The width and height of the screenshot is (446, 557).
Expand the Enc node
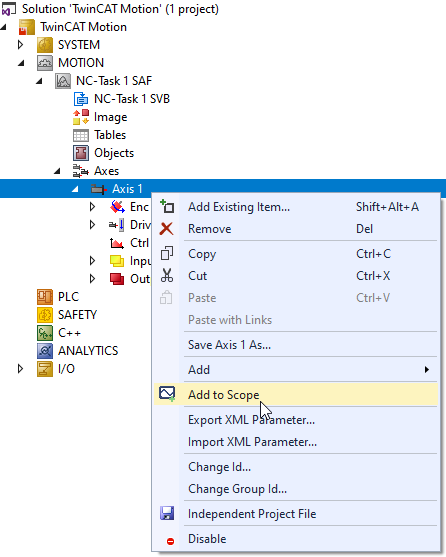pyautogui.click(x=92, y=207)
